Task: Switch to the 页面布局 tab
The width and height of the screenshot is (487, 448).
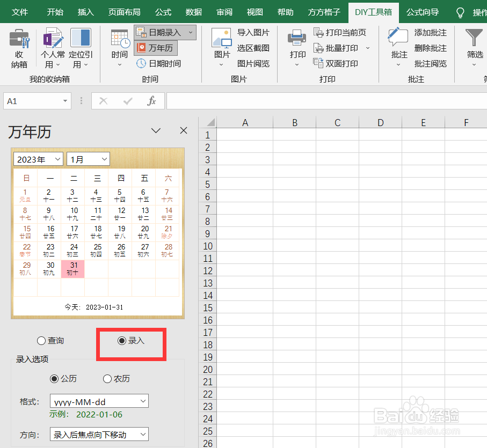Action: coord(124,12)
